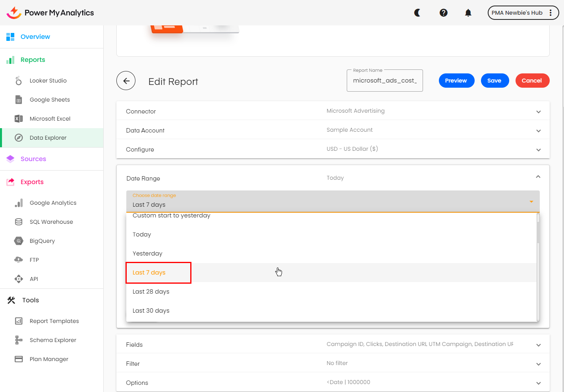Toggle dark mode moon icon
This screenshot has height=392, width=564.
[417, 13]
